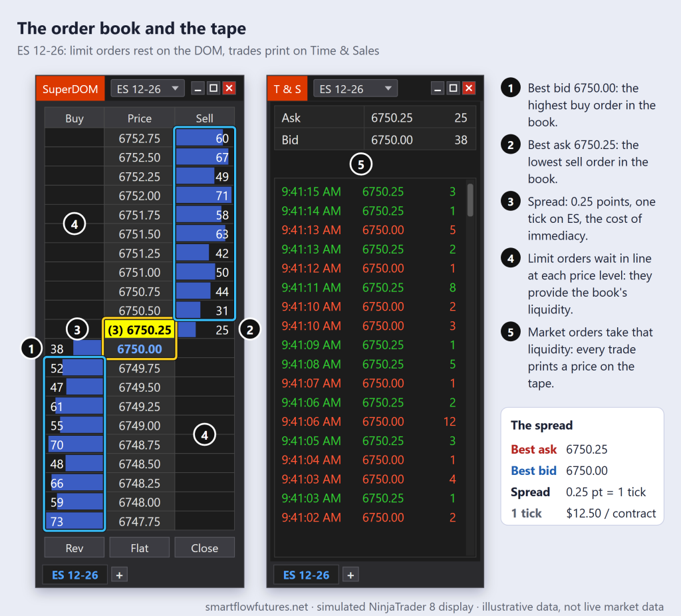Select the 9:41:02 AM trade row
The height and width of the screenshot is (616, 681).
[370, 517]
